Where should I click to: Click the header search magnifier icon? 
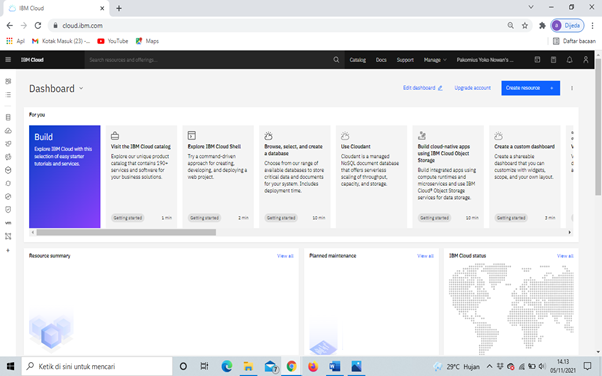pos(336,60)
